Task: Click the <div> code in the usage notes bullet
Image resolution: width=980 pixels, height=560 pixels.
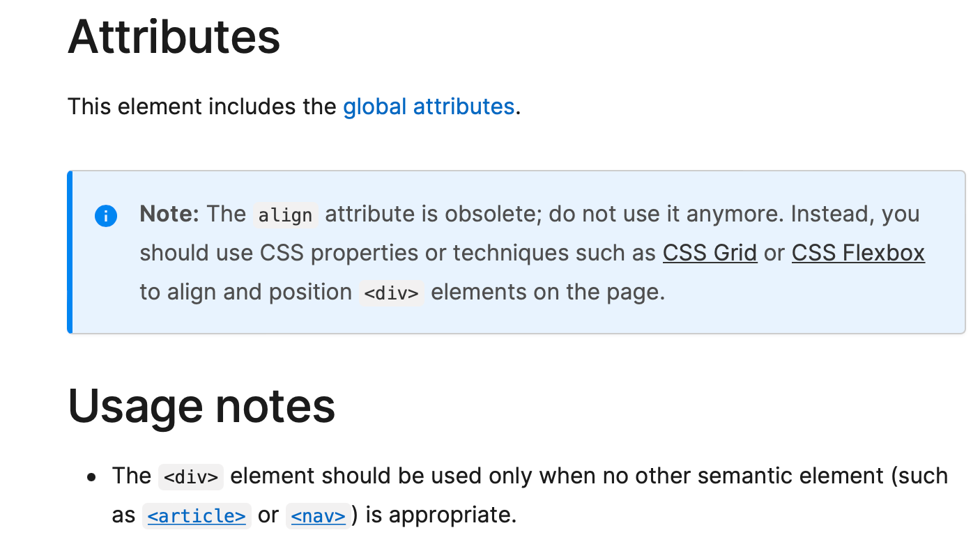Action: click(x=190, y=477)
